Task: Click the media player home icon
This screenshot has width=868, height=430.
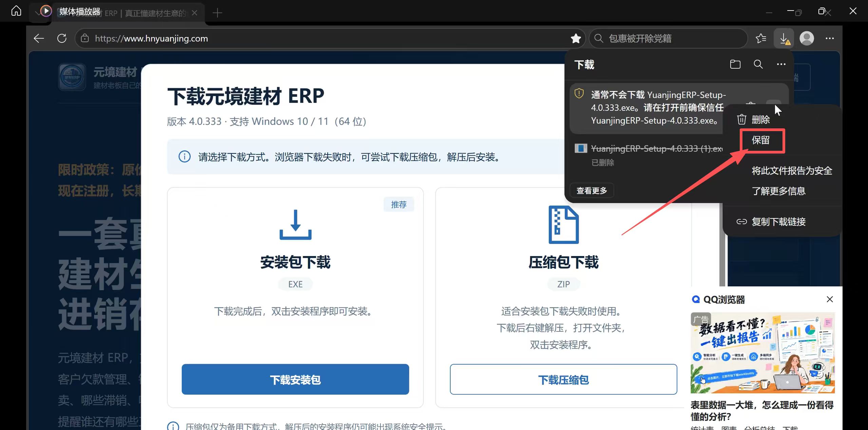Action: point(16,11)
